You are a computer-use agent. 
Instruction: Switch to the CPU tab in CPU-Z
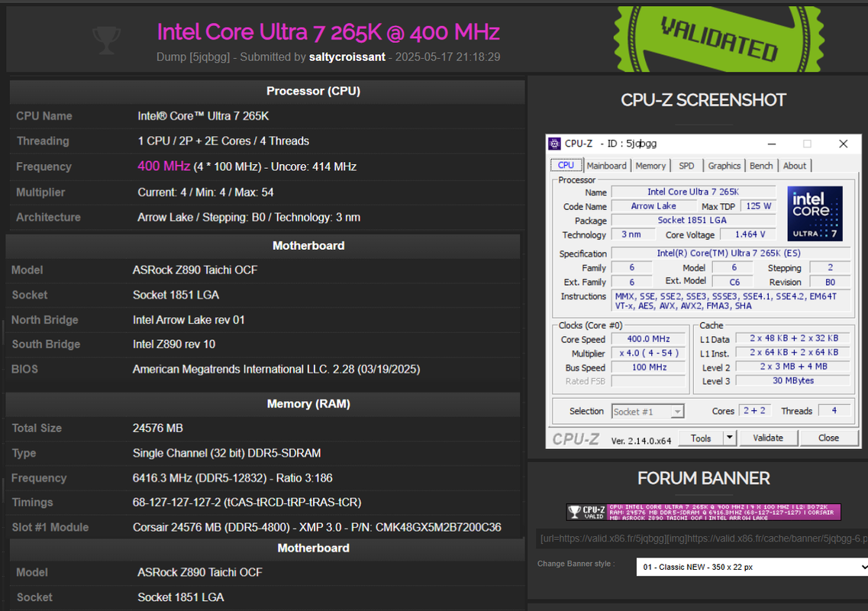[566, 165]
